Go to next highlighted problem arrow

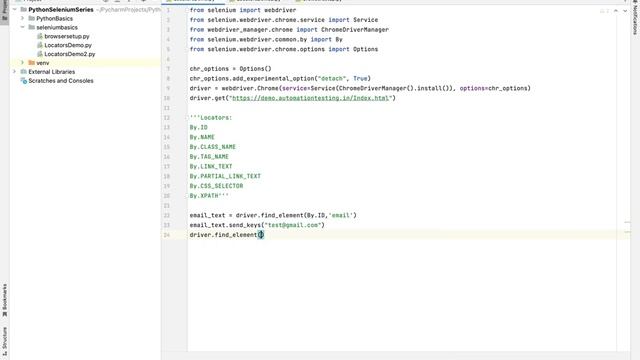point(625,11)
